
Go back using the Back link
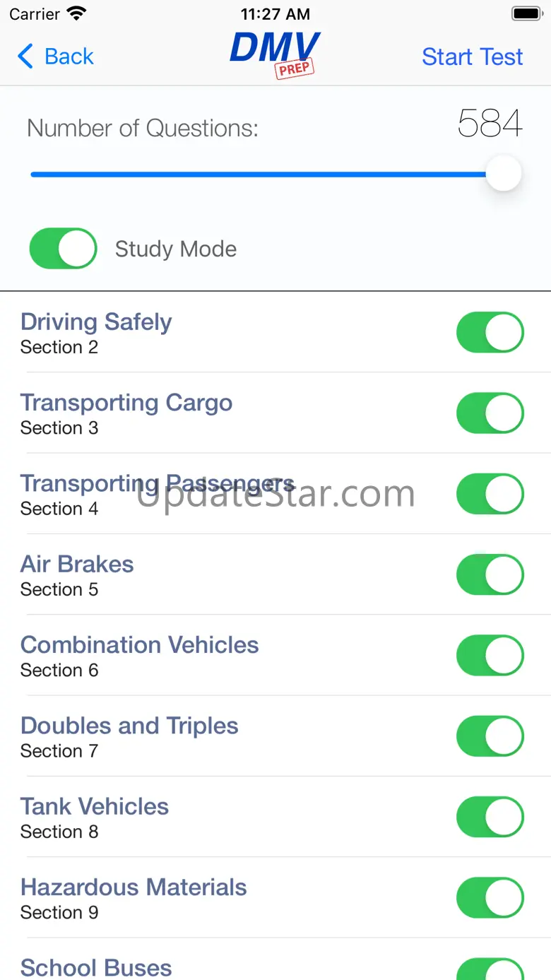click(69, 57)
